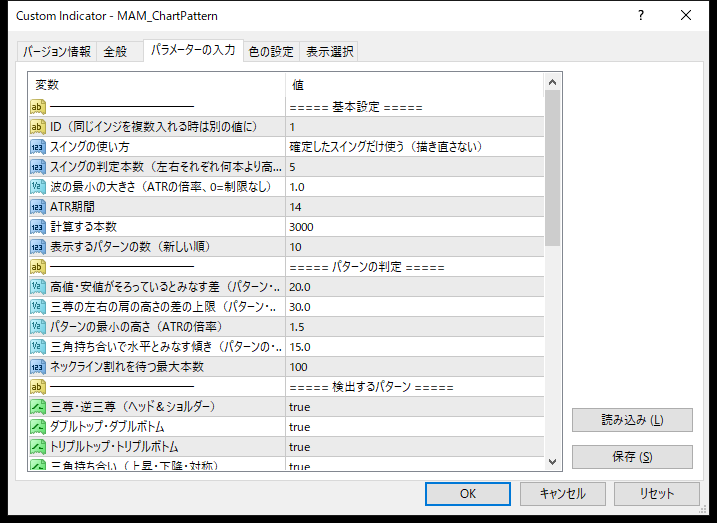
Task: Click bool icon beside トリプルトップ・トリプルボトム
Action: [38, 447]
